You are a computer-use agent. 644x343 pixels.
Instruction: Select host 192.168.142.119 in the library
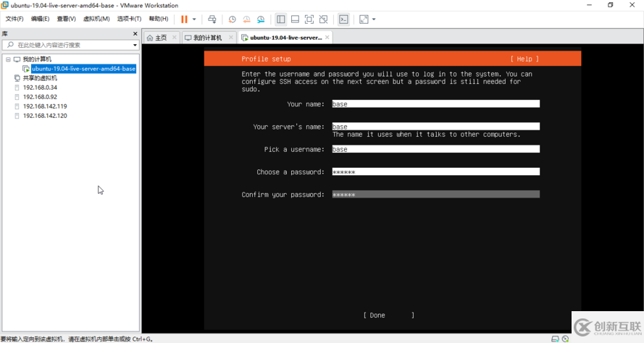pos(45,106)
